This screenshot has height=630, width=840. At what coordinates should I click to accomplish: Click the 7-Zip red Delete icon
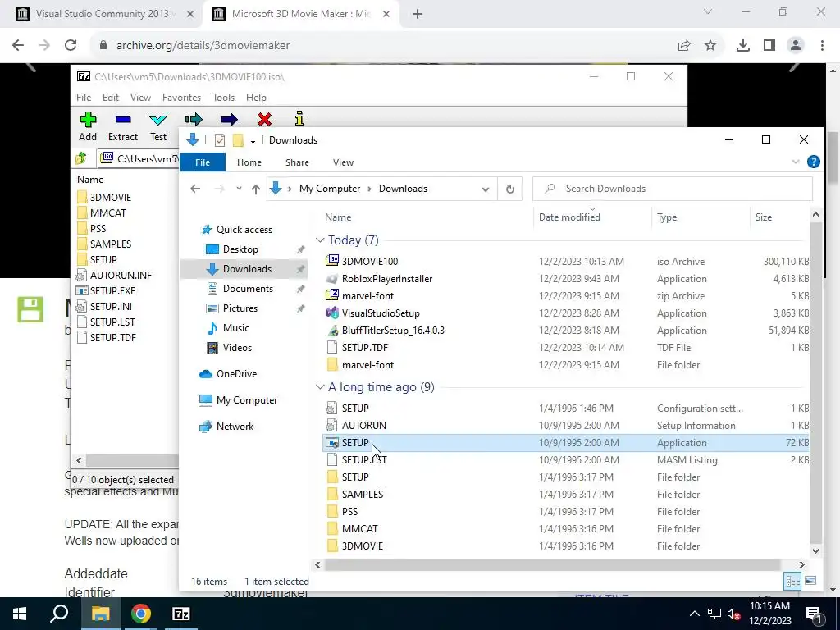click(x=264, y=119)
